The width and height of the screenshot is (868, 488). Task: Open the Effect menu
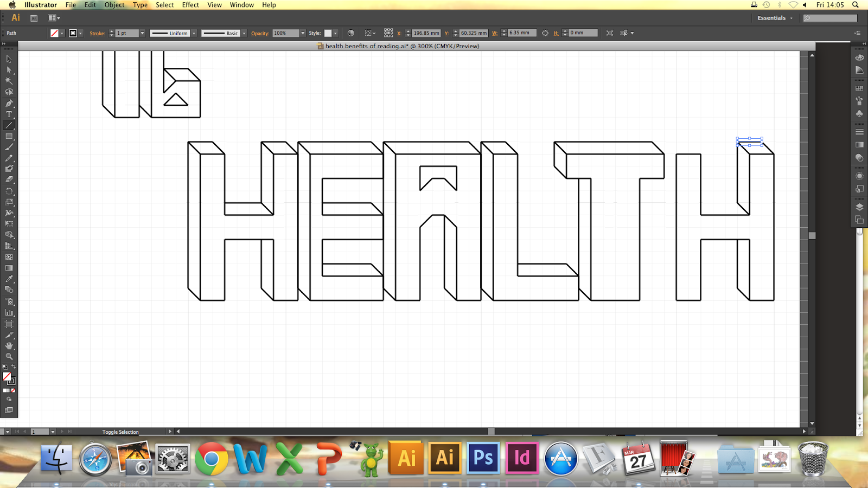(190, 5)
